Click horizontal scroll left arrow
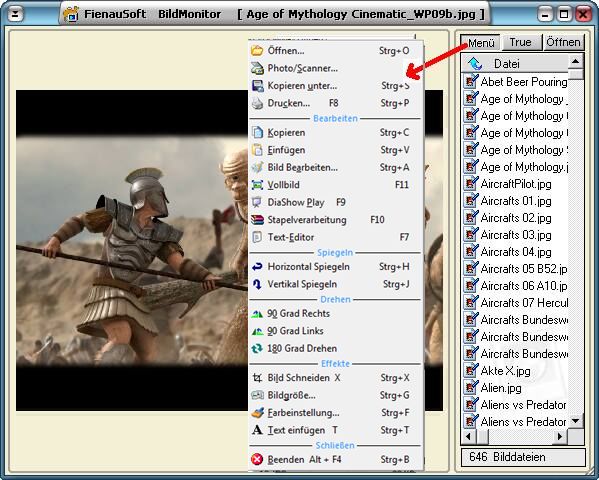 pos(469,436)
